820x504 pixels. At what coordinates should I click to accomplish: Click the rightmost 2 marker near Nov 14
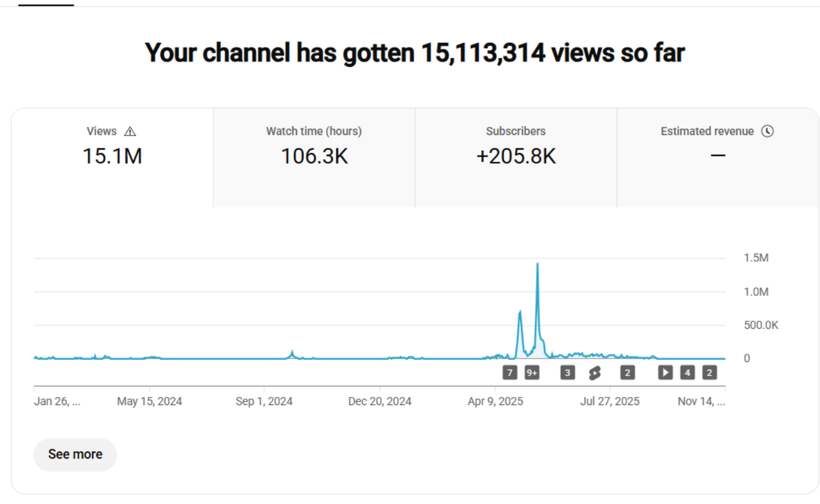click(x=709, y=372)
